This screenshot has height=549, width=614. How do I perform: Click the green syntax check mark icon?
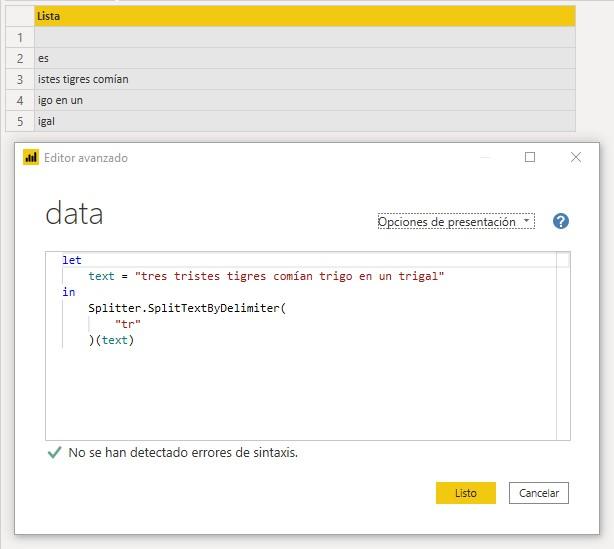(x=54, y=453)
